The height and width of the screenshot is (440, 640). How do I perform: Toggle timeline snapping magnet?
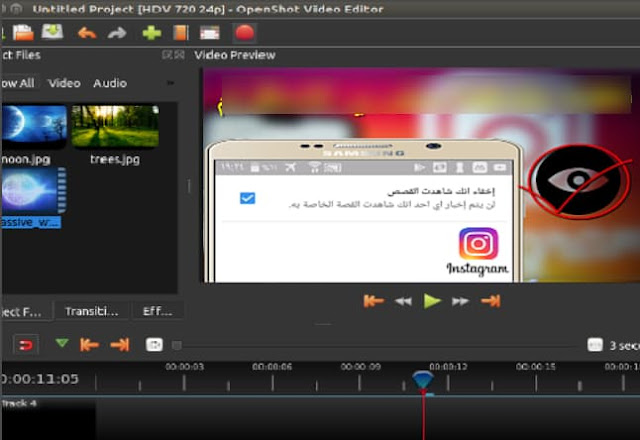(x=26, y=345)
